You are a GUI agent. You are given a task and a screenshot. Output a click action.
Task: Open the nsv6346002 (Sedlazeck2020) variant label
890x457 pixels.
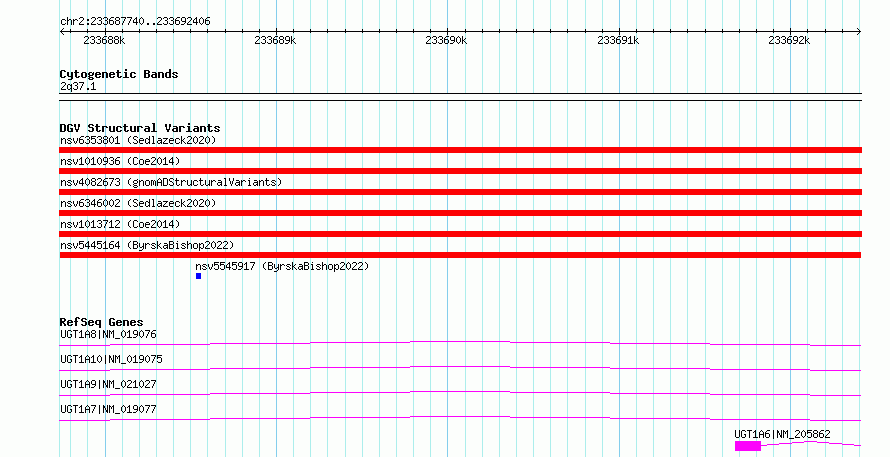(x=138, y=203)
